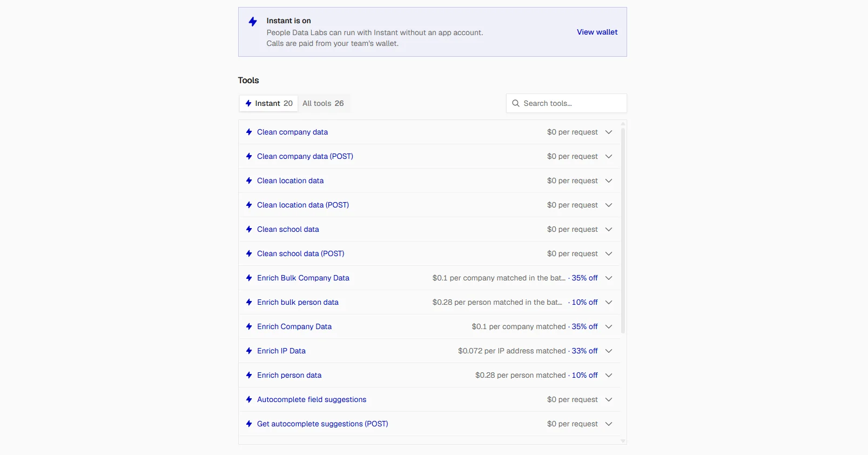Click '$0.072 per IP address matched' price
Viewport: 868px width, 455px height.
pyautogui.click(x=512, y=351)
